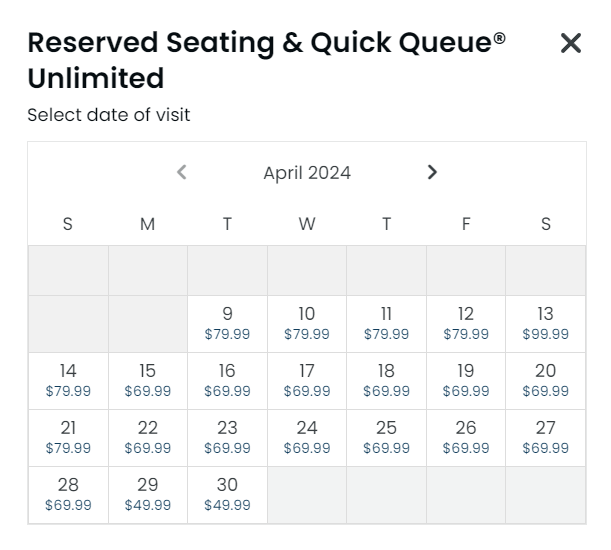
Task: Pick April 23 visit date
Action: point(227,437)
